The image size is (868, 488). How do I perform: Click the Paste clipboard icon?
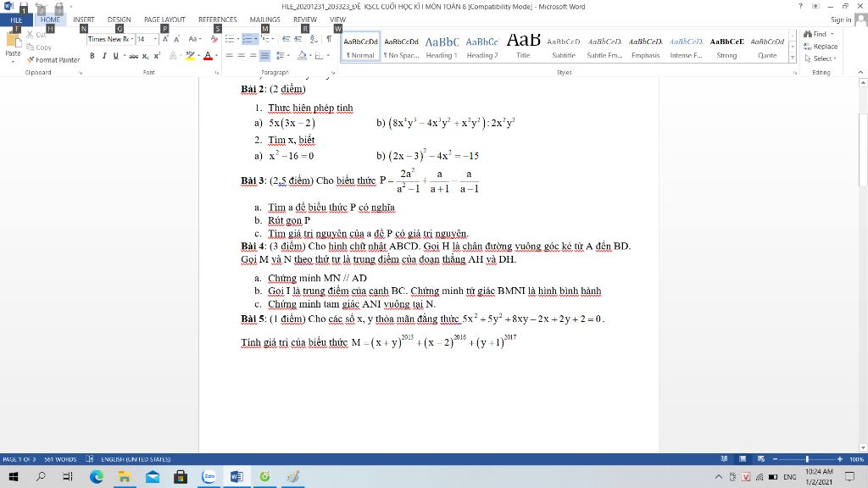pos(12,40)
